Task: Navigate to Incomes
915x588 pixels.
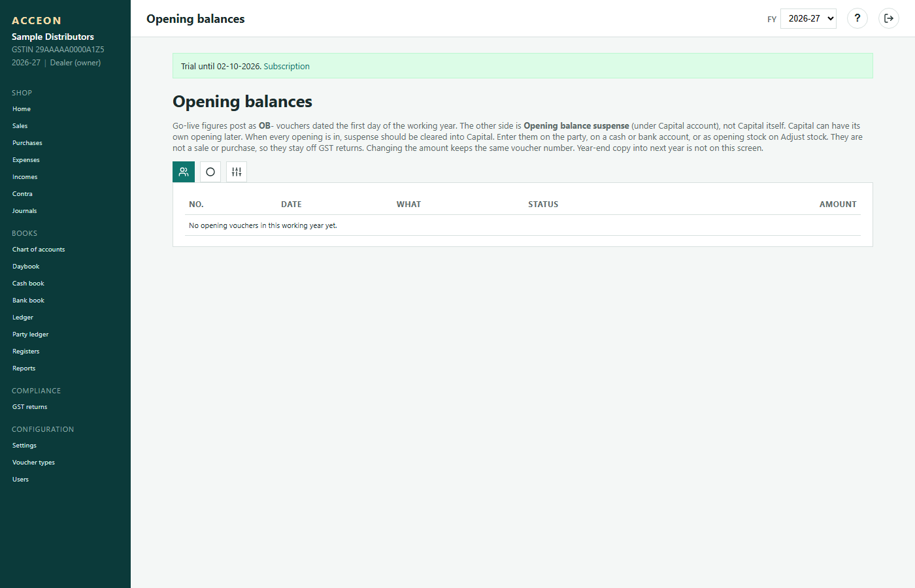Action: pos(25,177)
